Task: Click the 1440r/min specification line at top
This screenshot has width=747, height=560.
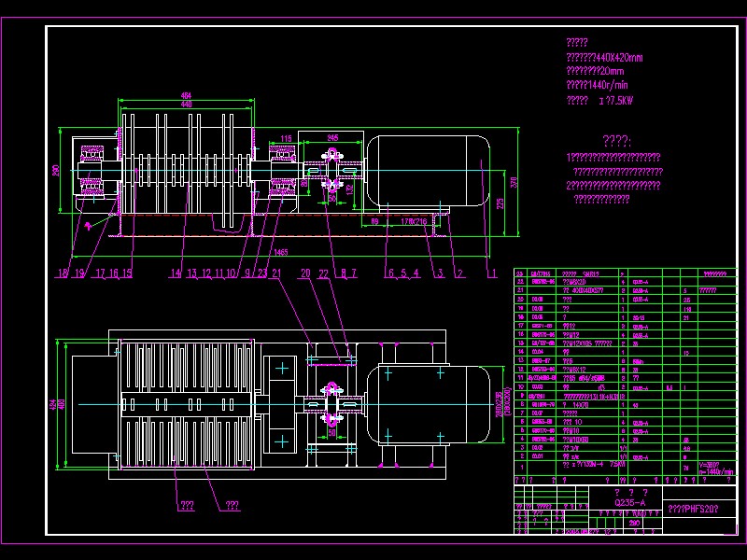Action: pyautogui.click(x=597, y=85)
